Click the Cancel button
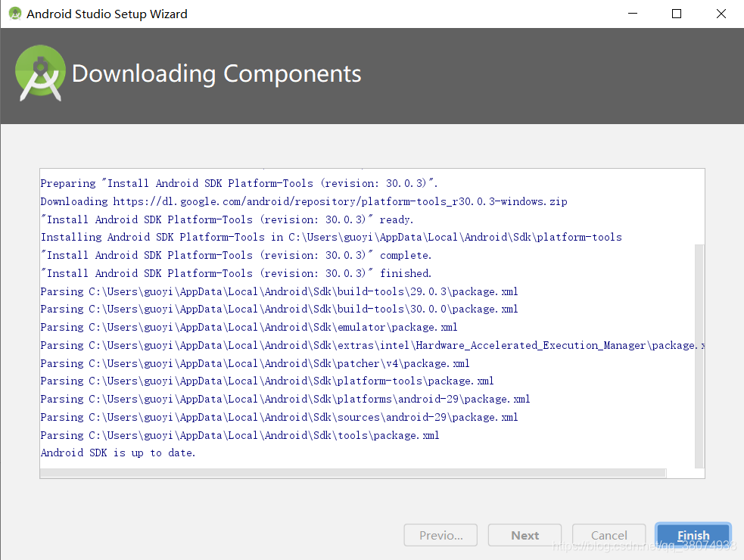The image size is (744, 560). pyautogui.click(x=609, y=535)
